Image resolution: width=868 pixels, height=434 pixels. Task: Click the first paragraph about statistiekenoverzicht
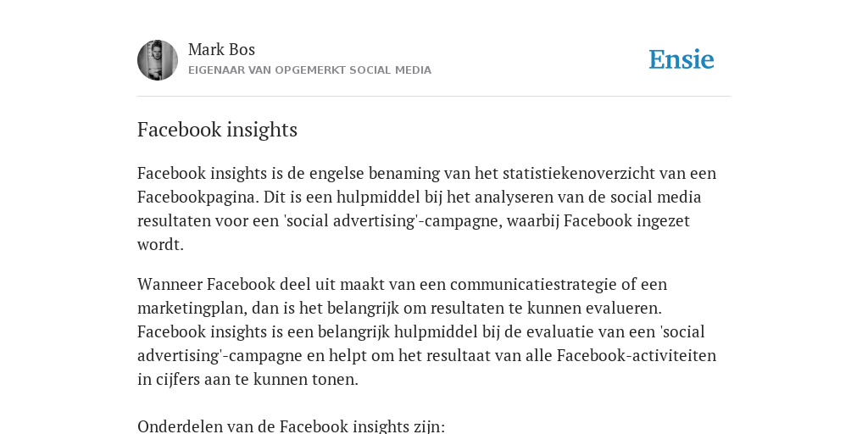coord(427,209)
